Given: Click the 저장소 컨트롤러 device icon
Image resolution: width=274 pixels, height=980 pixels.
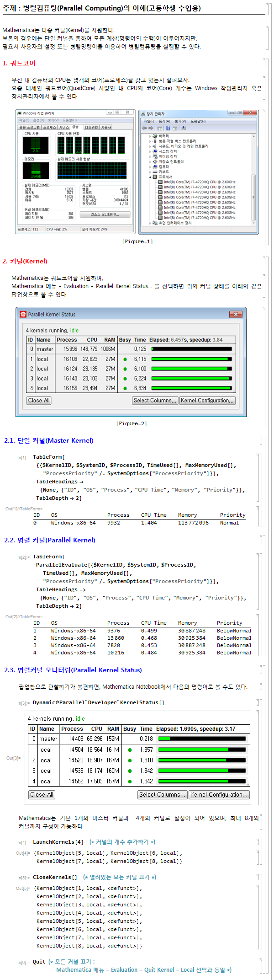Looking at the screenshot, I should (x=155, y=161).
